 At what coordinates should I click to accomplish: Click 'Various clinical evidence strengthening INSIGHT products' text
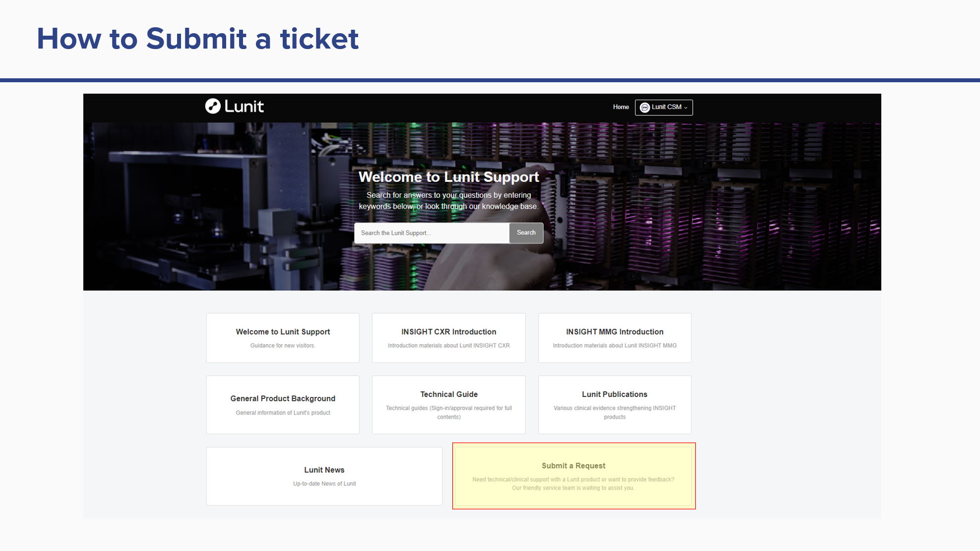(615, 412)
